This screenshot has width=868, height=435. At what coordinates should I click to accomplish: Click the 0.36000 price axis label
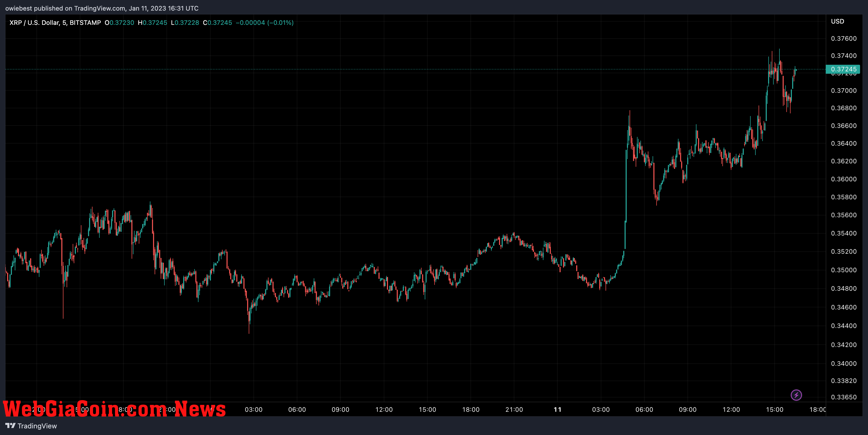844,179
